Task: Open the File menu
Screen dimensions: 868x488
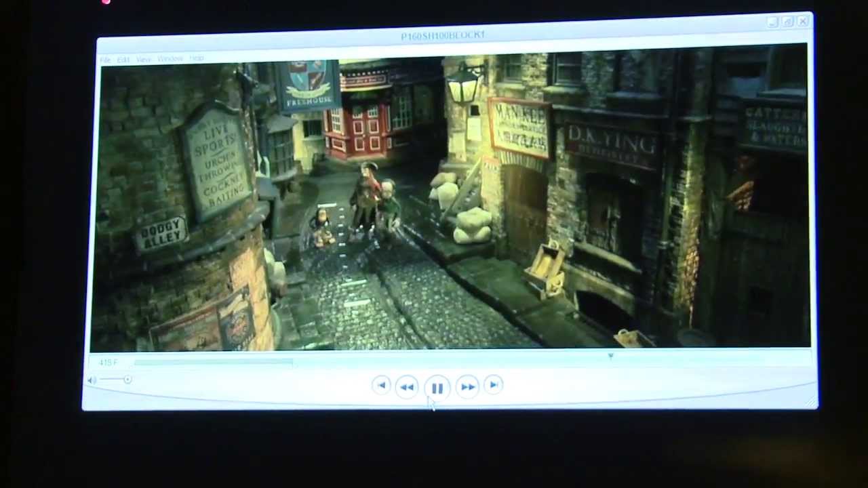Action: click(x=106, y=60)
